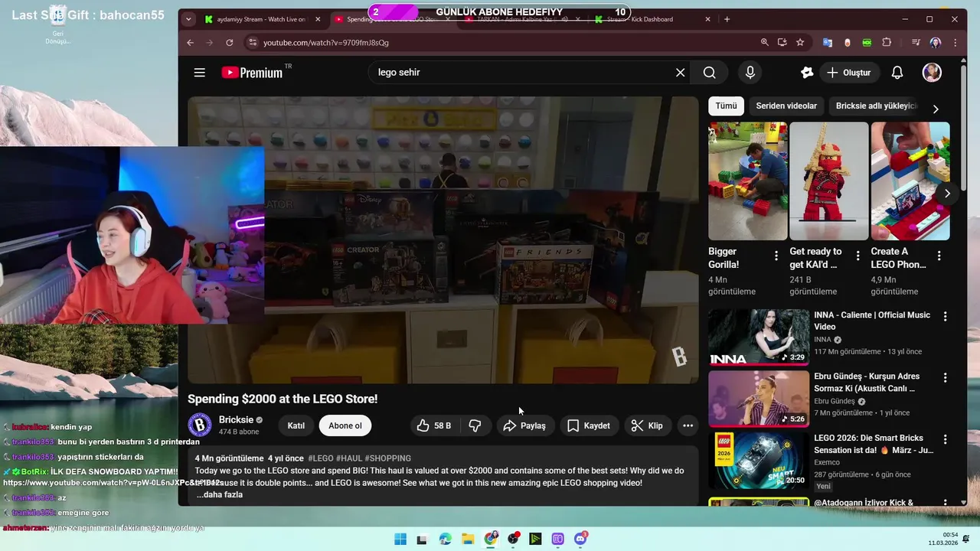Viewport: 980px width, 551px height.
Task: Dislike the video with thumbs-down
Action: pos(475,425)
